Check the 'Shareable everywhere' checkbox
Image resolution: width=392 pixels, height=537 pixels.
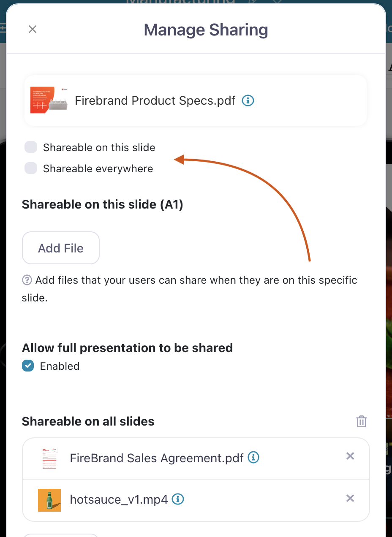coord(31,168)
